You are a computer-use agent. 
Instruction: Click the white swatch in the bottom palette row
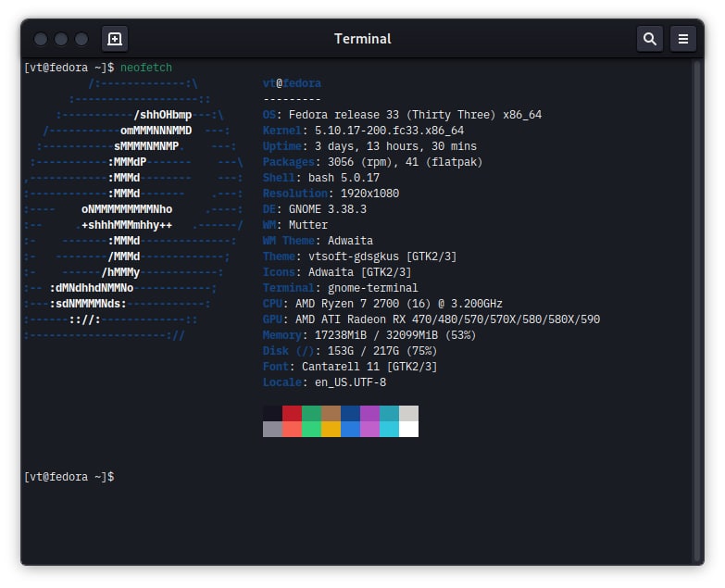tap(408, 429)
